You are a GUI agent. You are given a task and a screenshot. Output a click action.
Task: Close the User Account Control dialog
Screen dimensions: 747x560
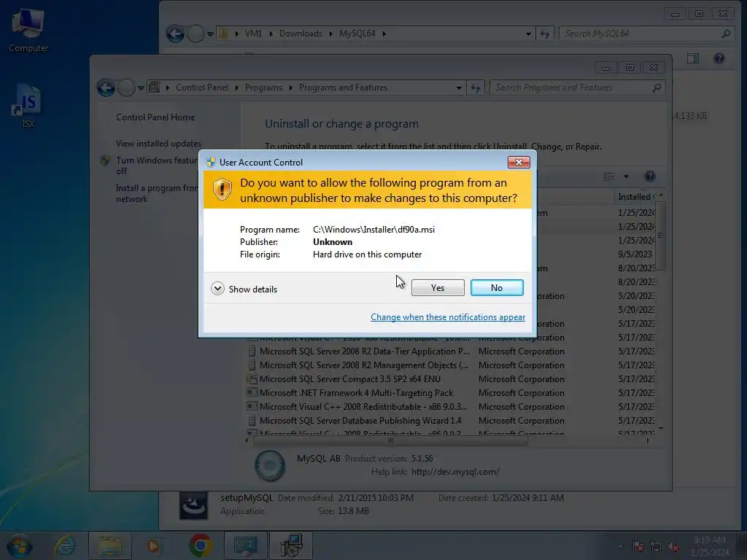point(519,163)
